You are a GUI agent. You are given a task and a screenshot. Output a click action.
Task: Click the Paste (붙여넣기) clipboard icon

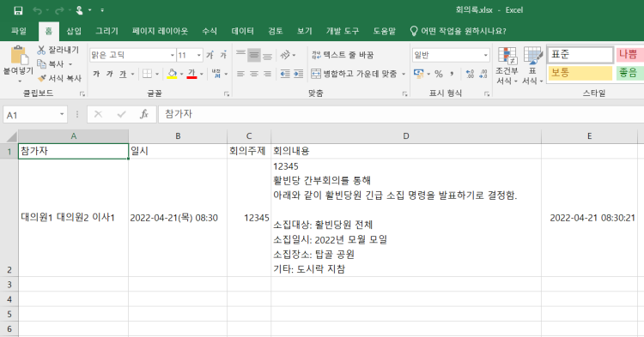coord(19,56)
